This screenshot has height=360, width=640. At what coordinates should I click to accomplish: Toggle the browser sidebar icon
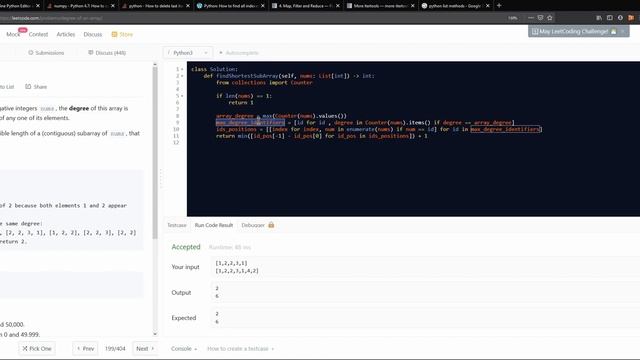tap(609, 18)
